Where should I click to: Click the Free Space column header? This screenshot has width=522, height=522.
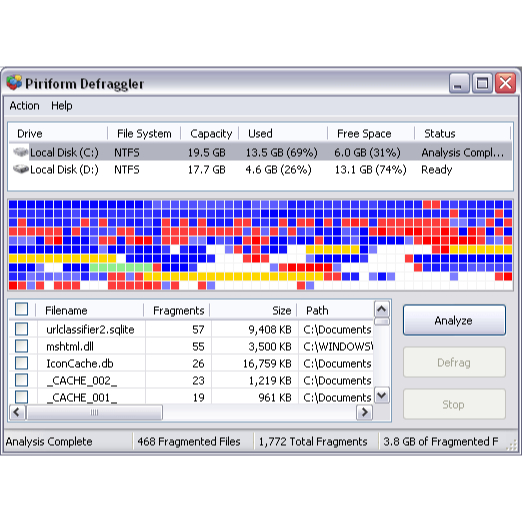point(371,133)
